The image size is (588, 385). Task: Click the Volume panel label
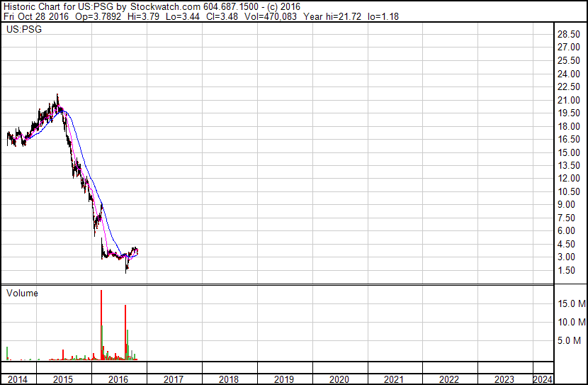click(22, 293)
